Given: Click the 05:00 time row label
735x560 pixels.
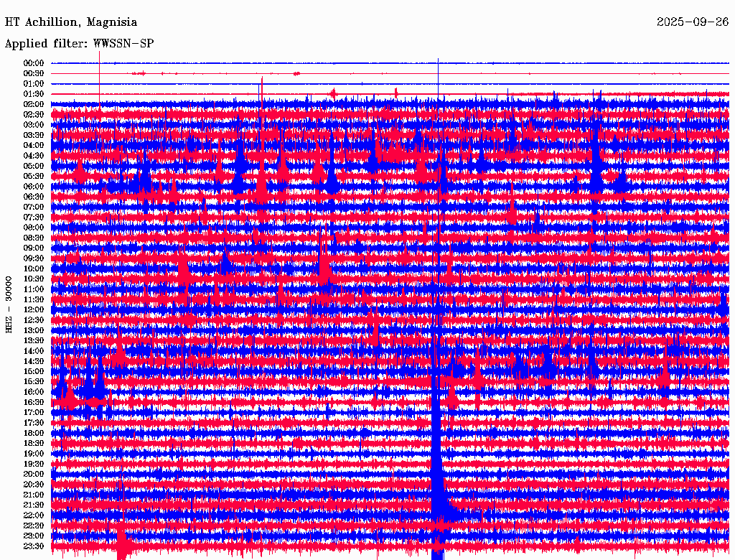Looking at the screenshot, I should 34,166.
